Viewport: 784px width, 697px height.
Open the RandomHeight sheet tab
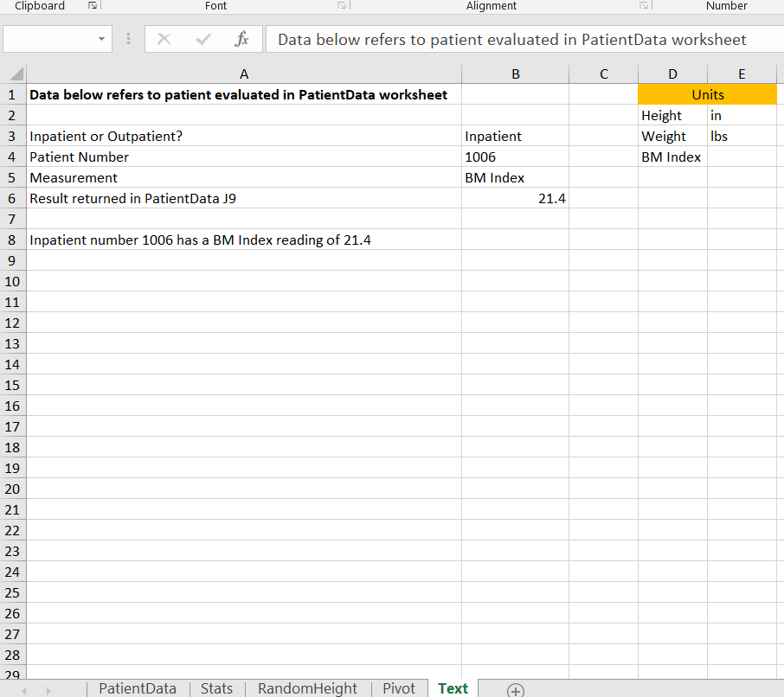click(x=307, y=688)
